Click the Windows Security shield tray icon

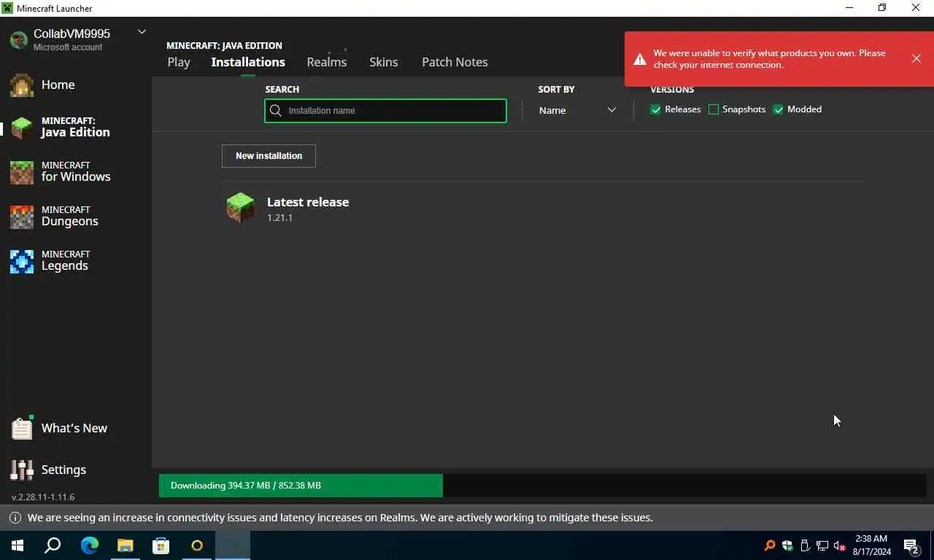tap(787, 545)
